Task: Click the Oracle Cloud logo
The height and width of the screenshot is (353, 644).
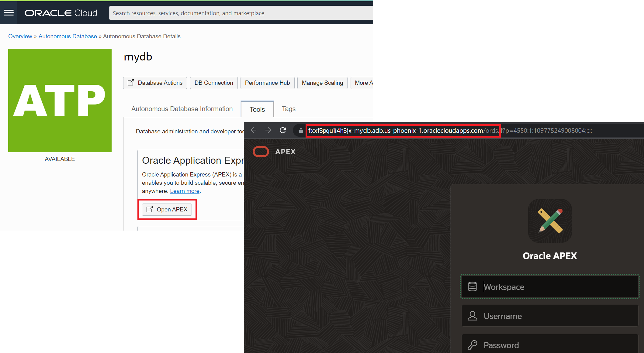Action: click(x=61, y=13)
